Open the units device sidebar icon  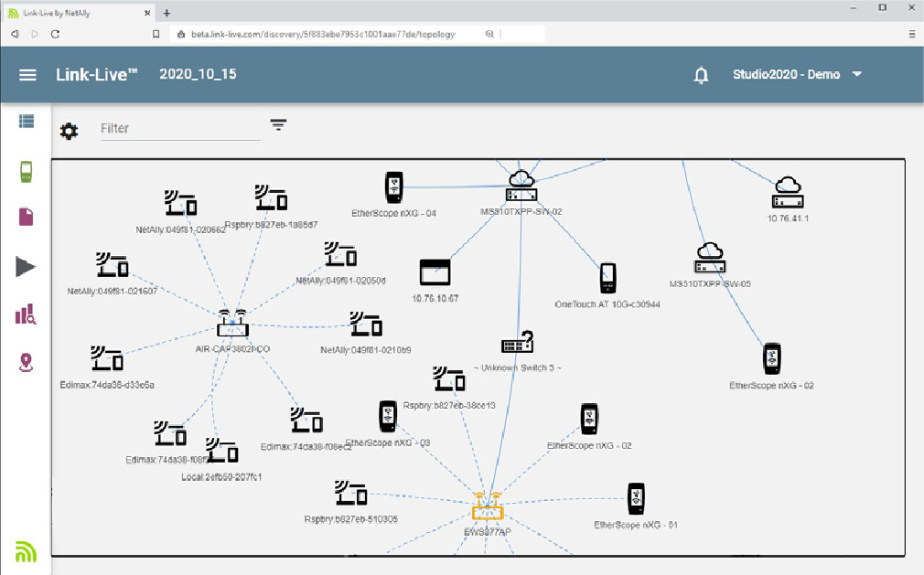click(x=26, y=171)
